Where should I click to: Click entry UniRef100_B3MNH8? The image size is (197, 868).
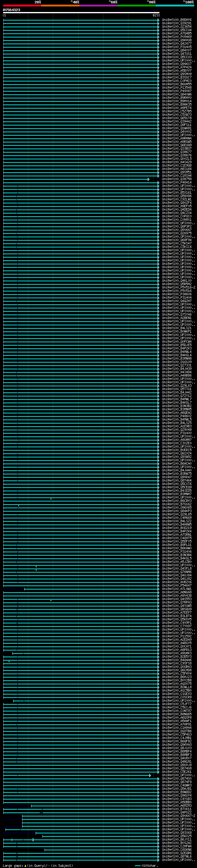point(177,358)
